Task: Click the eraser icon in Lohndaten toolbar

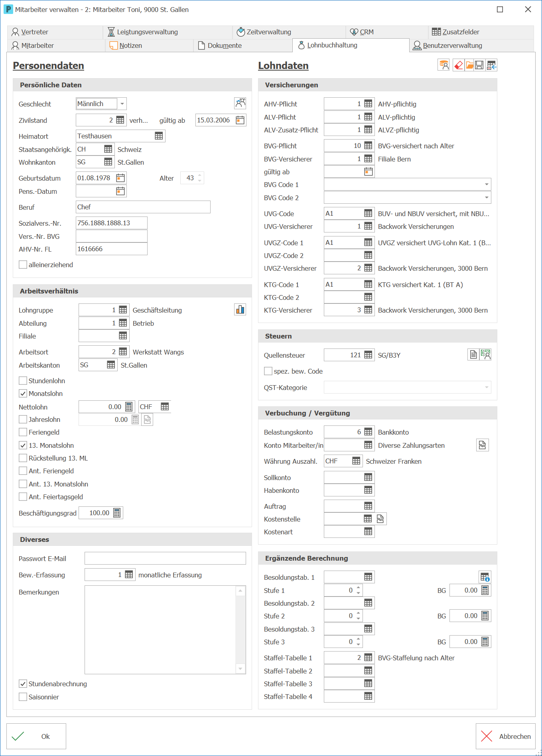Action: 459,65
